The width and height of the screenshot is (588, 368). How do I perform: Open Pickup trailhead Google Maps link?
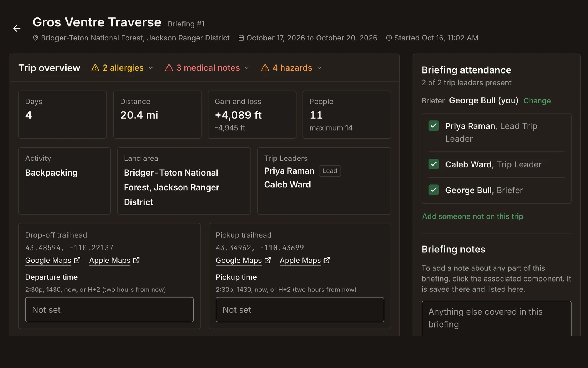click(239, 260)
